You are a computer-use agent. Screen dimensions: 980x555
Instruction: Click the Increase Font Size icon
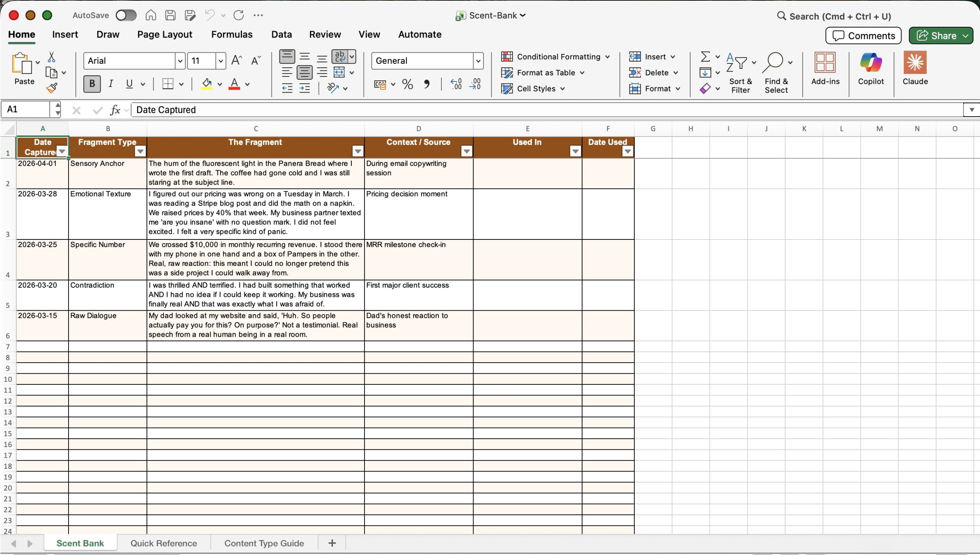click(237, 60)
